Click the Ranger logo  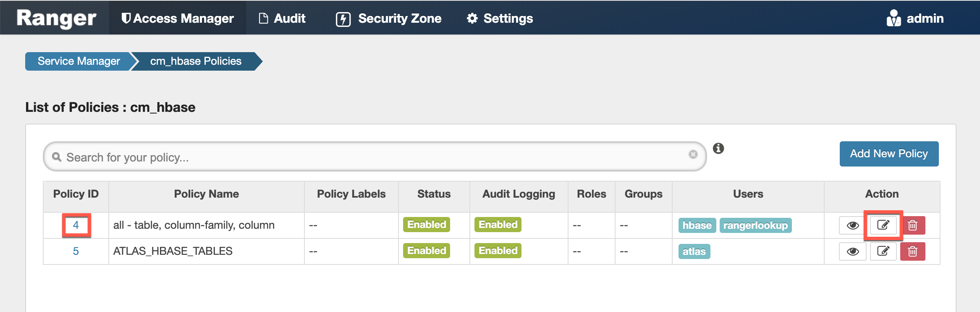click(x=56, y=19)
